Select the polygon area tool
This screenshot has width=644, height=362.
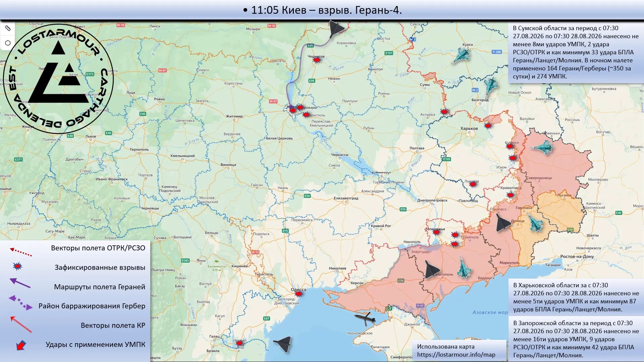(8, 43)
